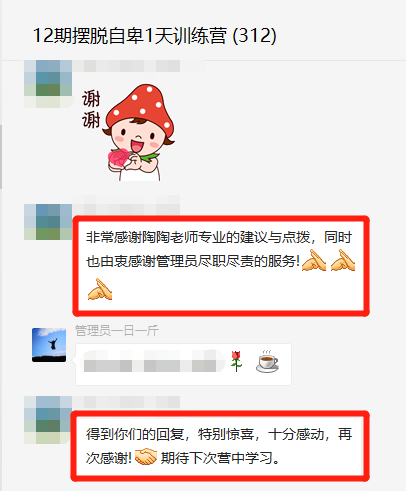Click the handshake emoji in last message
Viewport: 406px width, 491px height.
pos(146,457)
